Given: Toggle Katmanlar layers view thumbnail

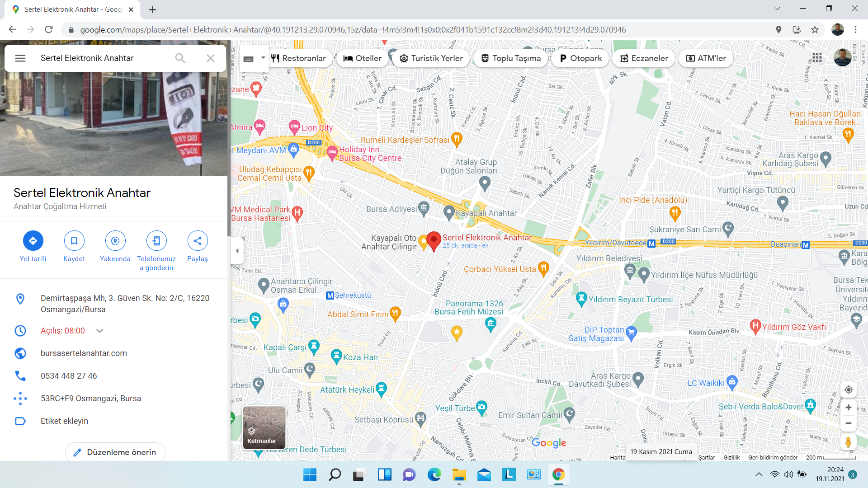Looking at the screenshot, I should [264, 427].
